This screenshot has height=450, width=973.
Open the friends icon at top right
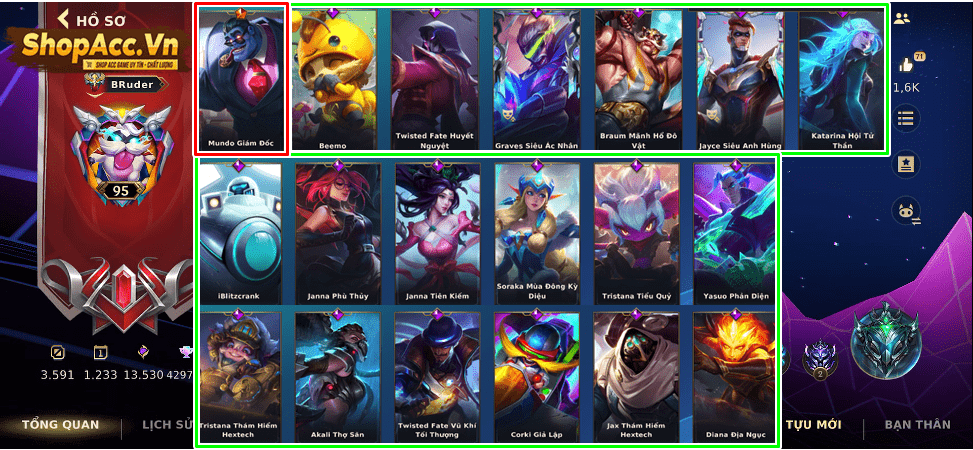coord(902,19)
